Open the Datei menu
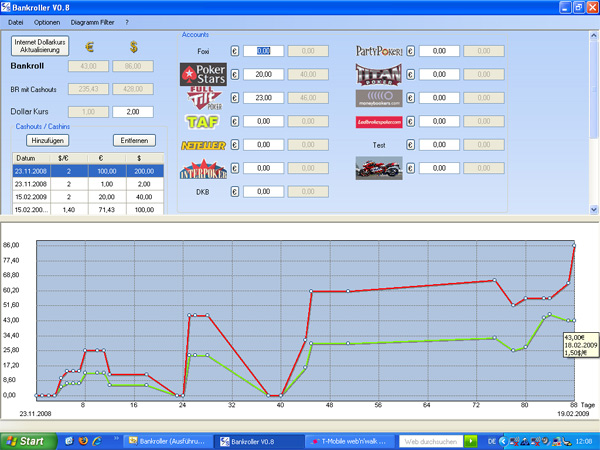 point(16,23)
